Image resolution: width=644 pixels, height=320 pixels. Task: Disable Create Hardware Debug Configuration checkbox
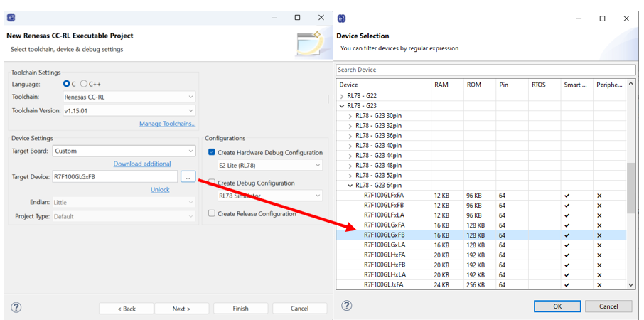[212, 152]
